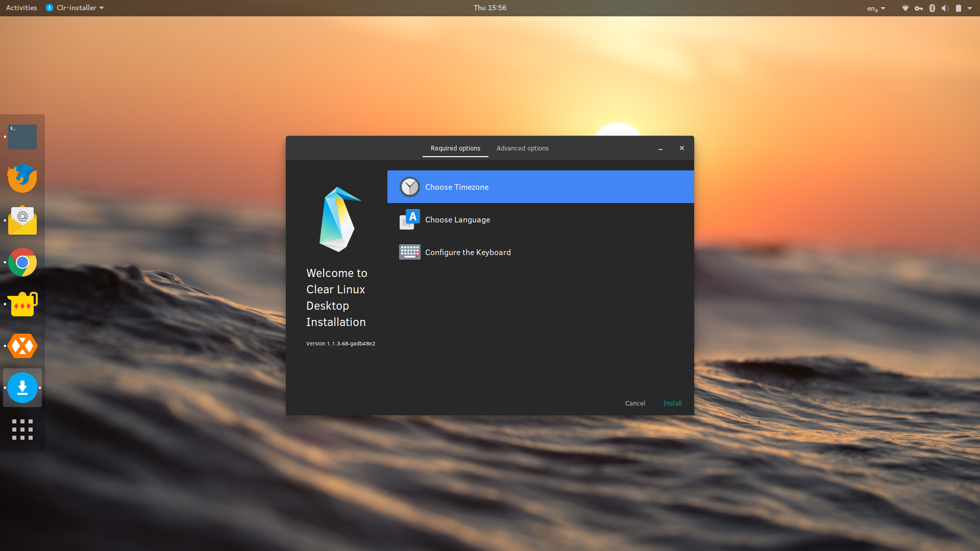Click the blue Clr-installer download icon in dock
Image resolution: width=980 pixels, height=551 pixels.
[x=22, y=388]
